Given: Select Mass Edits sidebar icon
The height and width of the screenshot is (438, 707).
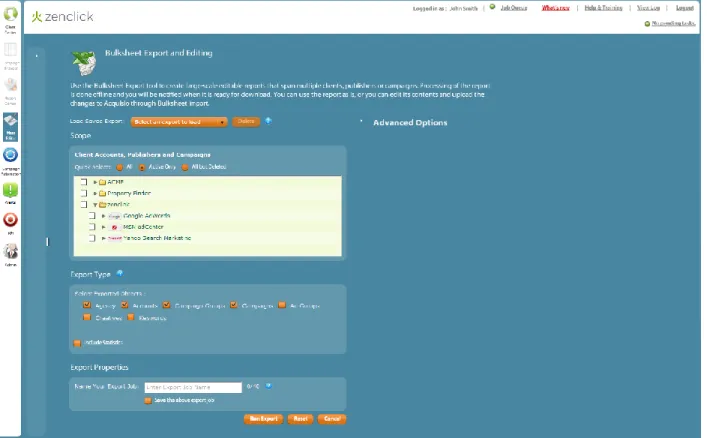Looking at the screenshot, I should [10, 126].
